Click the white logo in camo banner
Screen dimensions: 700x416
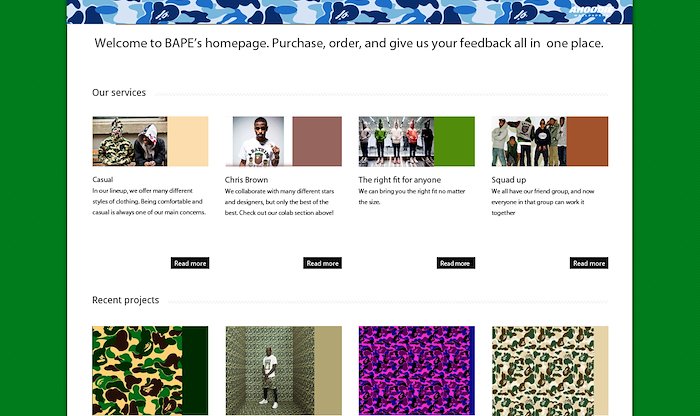592,11
